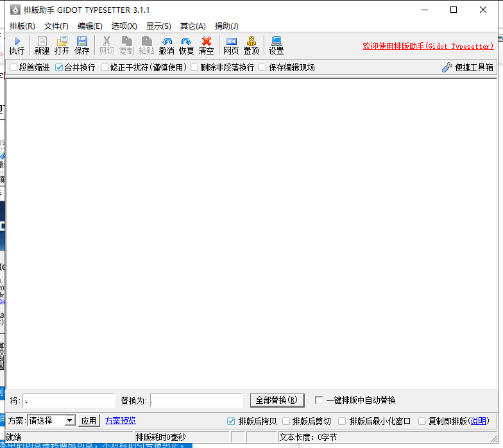Copy text with the 复制 icon
This screenshot has height=448, width=503.
127,46
